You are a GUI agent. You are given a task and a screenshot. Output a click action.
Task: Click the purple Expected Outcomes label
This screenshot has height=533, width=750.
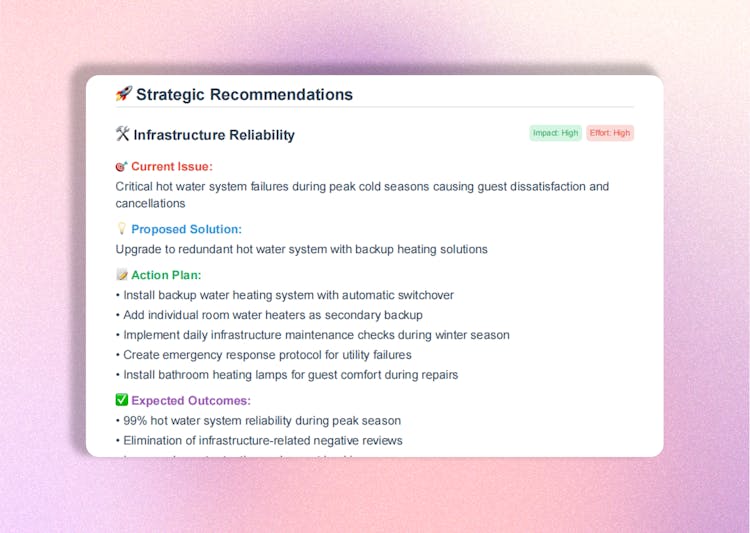point(191,401)
